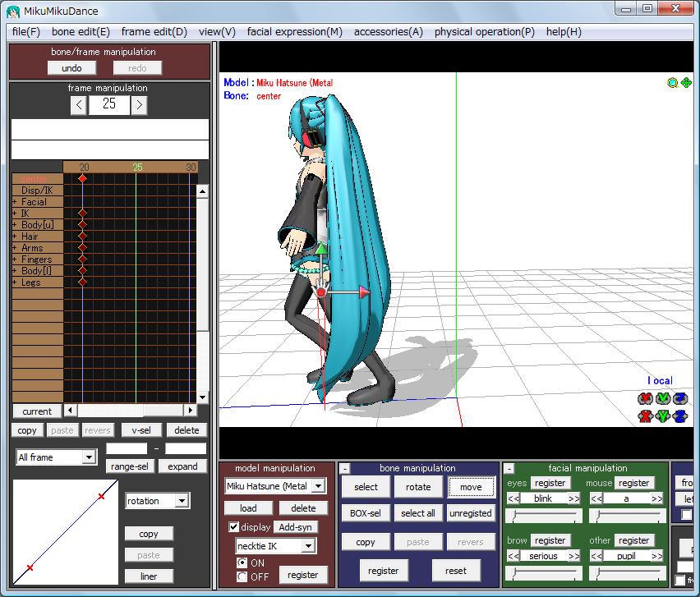Collapse the facial manipulation panel

509,469
